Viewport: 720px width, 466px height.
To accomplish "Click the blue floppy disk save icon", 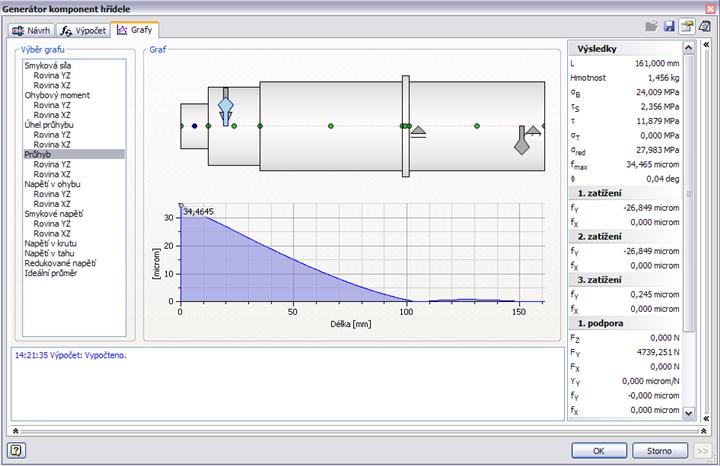I will [669, 28].
